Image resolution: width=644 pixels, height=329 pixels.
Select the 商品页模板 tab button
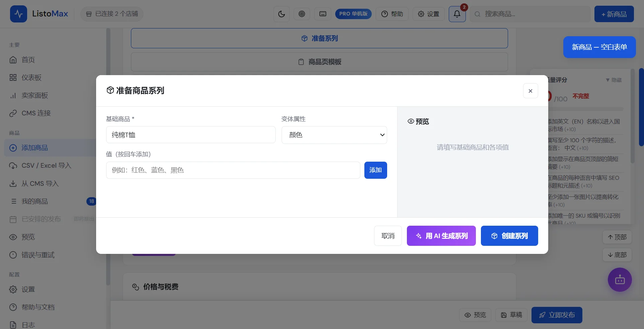(319, 62)
